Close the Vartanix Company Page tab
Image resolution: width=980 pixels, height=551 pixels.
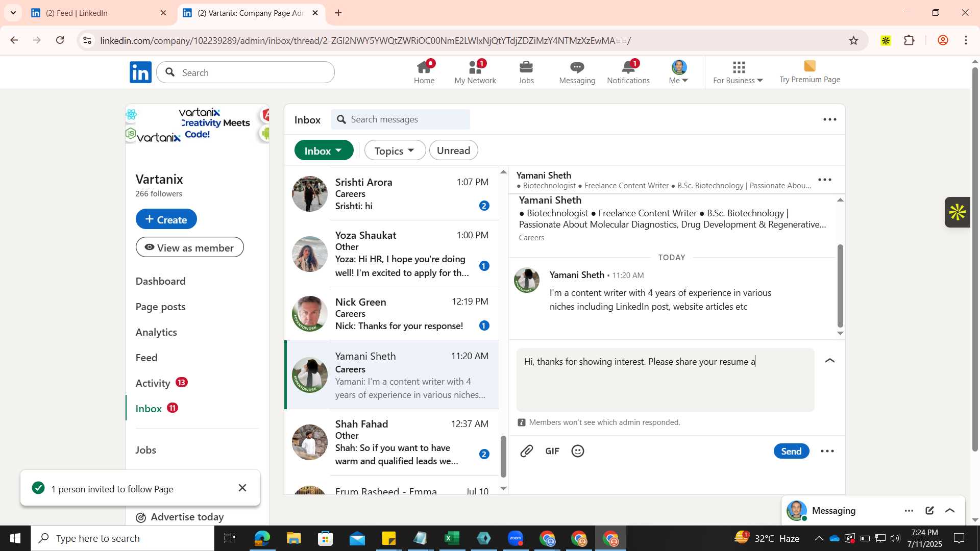click(x=315, y=13)
